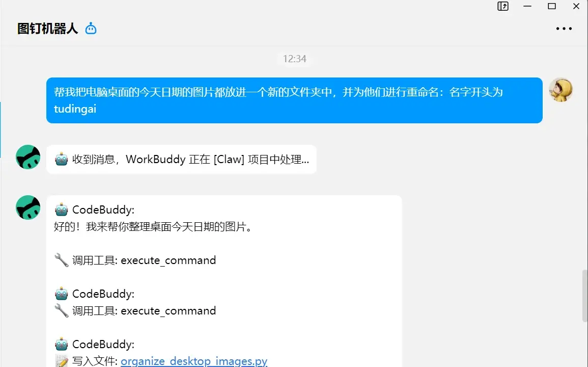Select the text 好的！我来帮你整理桌面今天日期的图片
Viewport: 588px width, 367px height.
[x=153, y=227]
